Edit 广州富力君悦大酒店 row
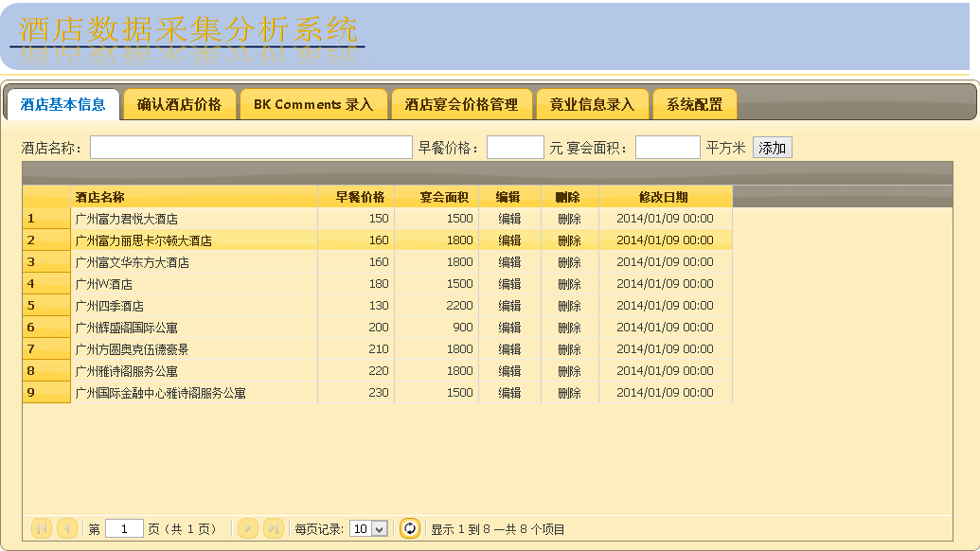This screenshot has height=551, width=980. coord(509,219)
